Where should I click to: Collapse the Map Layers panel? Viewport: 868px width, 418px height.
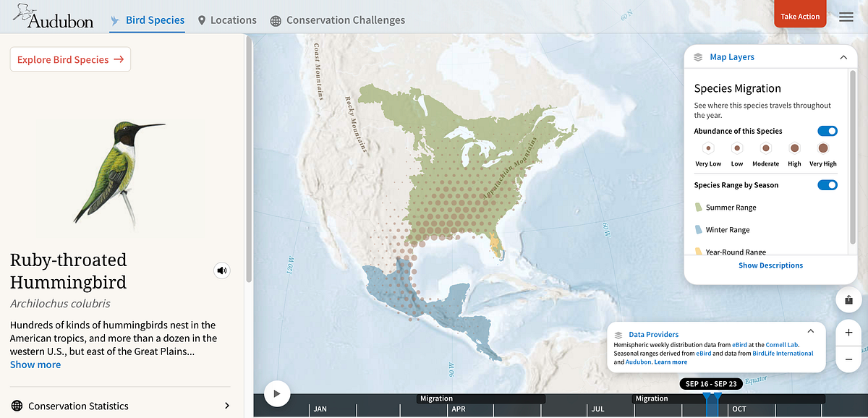tap(843, 56)
